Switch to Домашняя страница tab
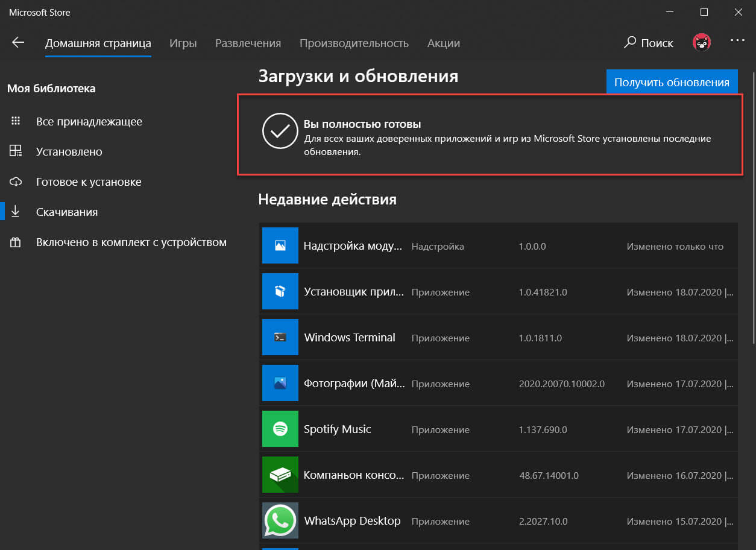The height and width of the screenshot is (550, 756). tap(98, 43)
